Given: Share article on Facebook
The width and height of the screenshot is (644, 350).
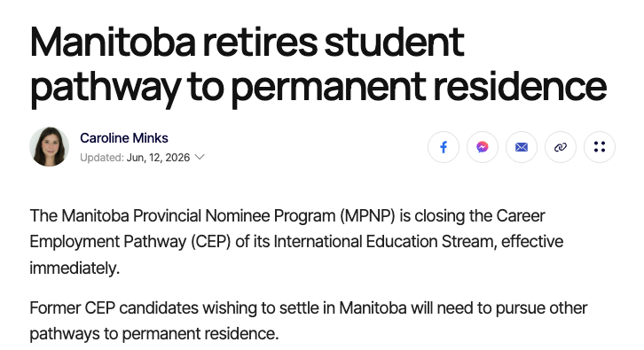Looking at the screenshot, I should [x=444, y=147].
